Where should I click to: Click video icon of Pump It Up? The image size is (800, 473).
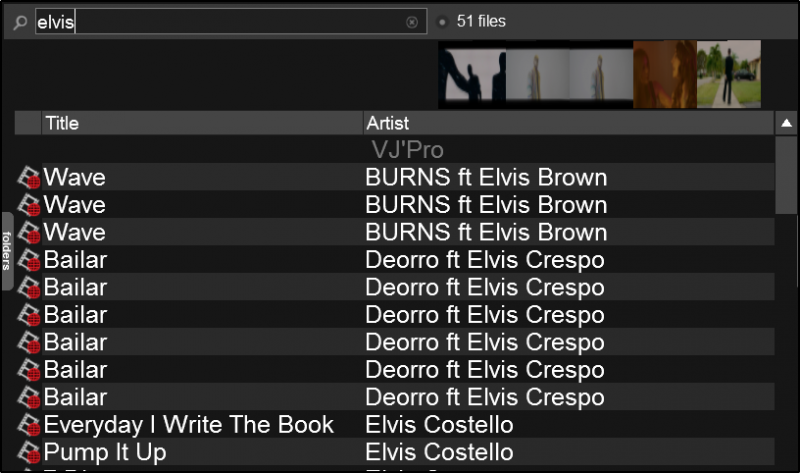(x=29, y=453)
